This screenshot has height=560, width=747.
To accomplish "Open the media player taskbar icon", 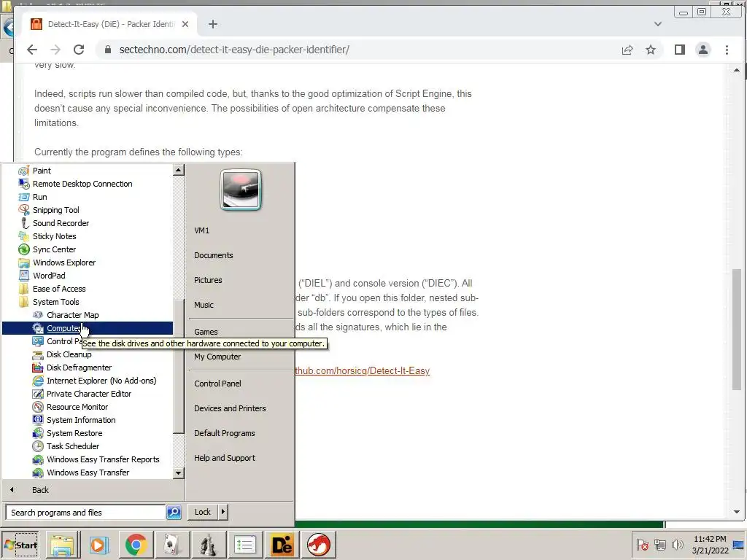I will (x=99, y=545).
